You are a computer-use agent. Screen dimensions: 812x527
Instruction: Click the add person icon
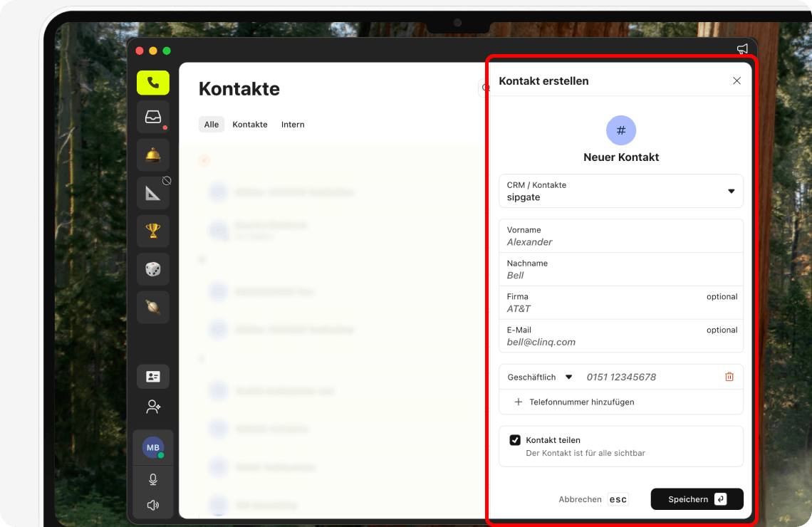click(x=152, y=406)
